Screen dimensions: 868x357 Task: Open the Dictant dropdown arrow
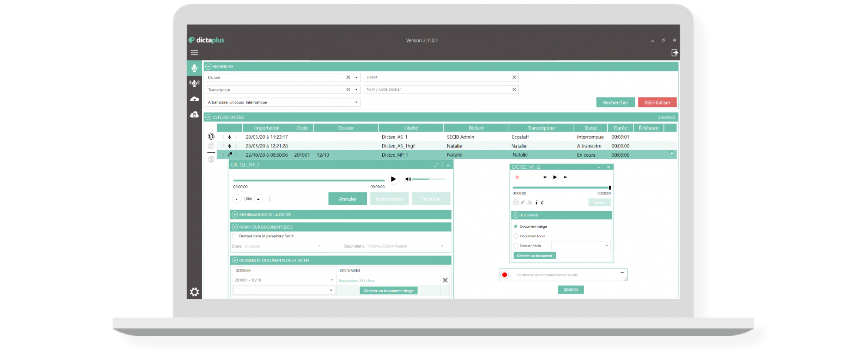click(356, 78)
